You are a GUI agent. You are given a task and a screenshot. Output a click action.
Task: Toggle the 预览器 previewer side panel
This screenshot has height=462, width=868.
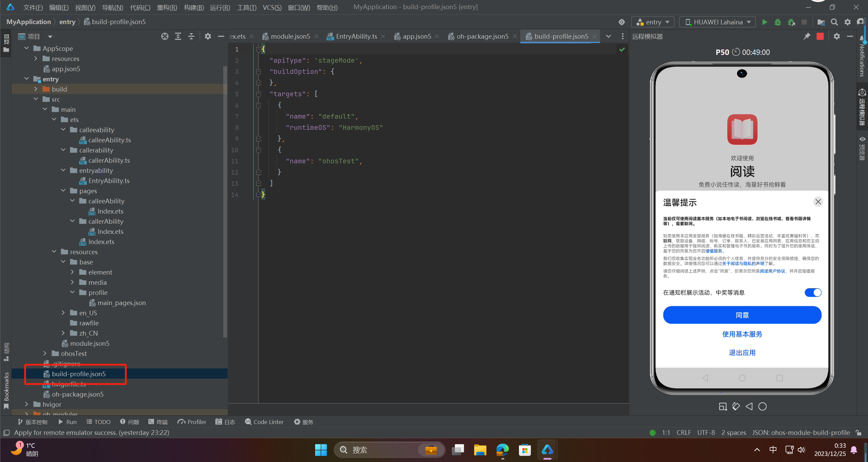862,148
